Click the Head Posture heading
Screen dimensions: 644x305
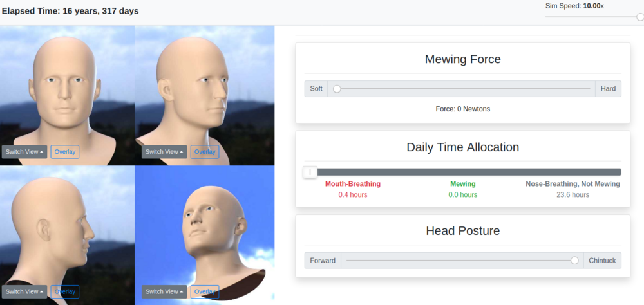point(463,231)
